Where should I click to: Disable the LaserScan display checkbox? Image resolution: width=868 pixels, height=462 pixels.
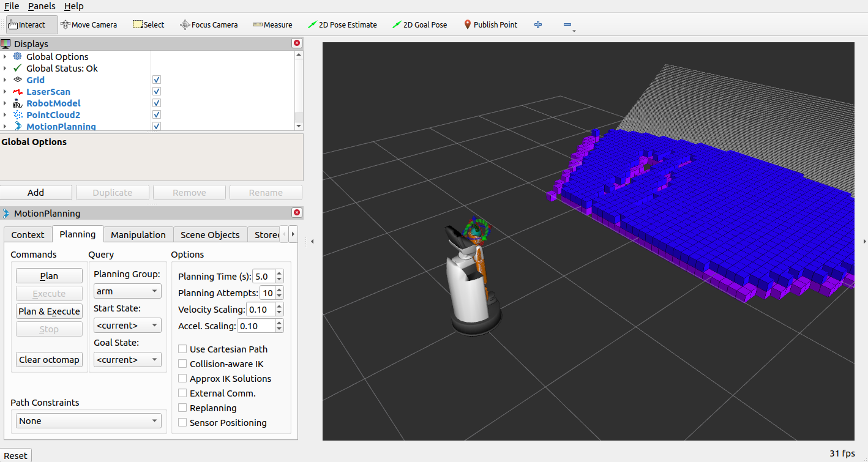coord(157,92)
